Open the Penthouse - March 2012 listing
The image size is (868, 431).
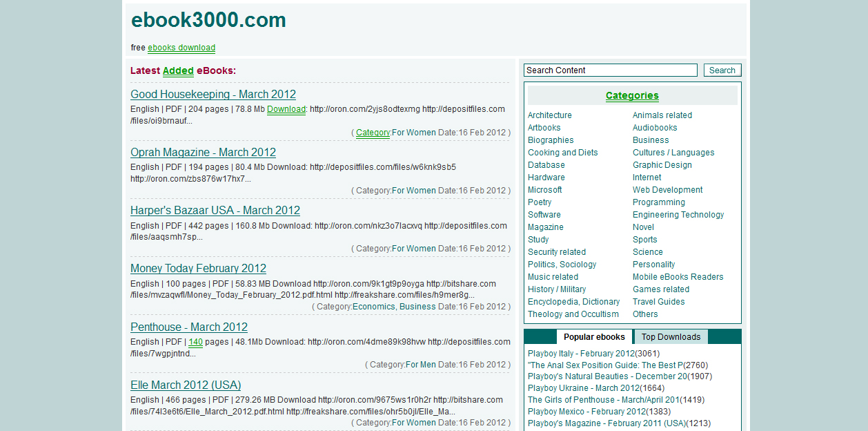[x=188, y=327]
